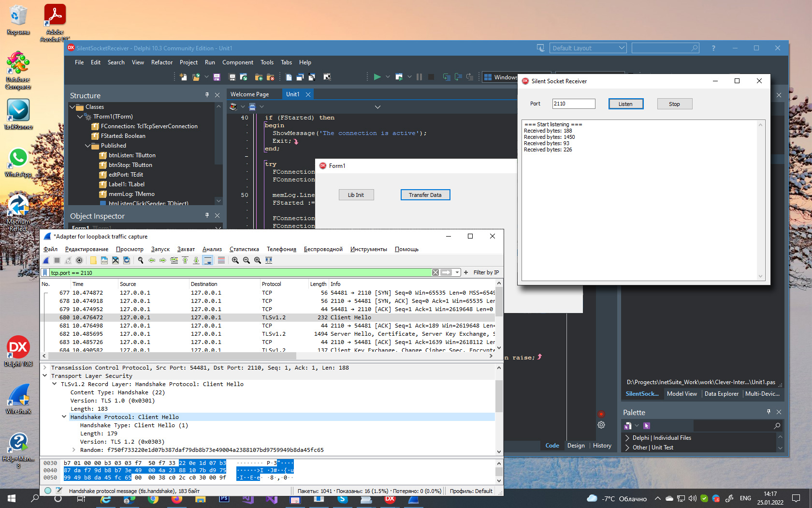Collapse the Published node in Structure
Viewport: 812px width, 508px height.
tap(88, 146)
